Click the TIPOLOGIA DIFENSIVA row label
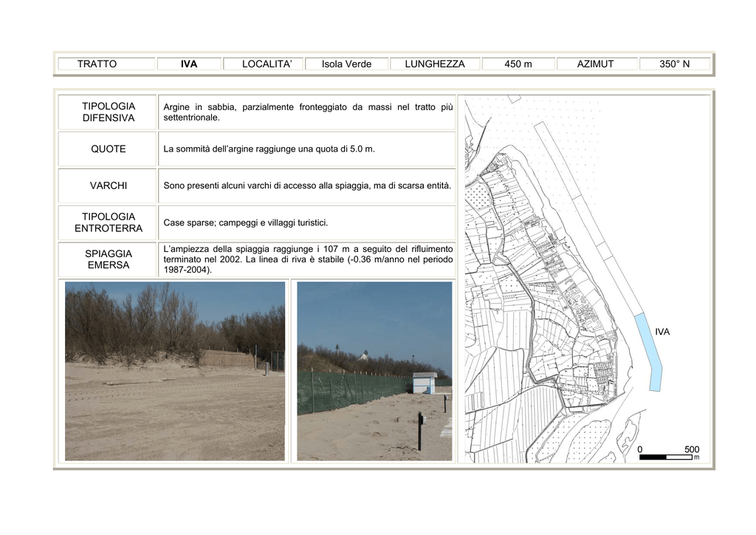The image size is (756, 535). [108, 112]
